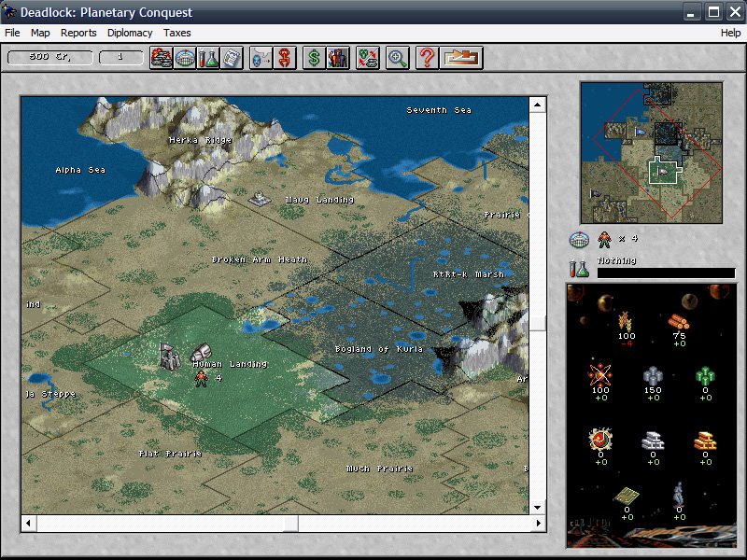Open the File menu
The width and height of the screenshot is (747, 560).
(12, 33)
